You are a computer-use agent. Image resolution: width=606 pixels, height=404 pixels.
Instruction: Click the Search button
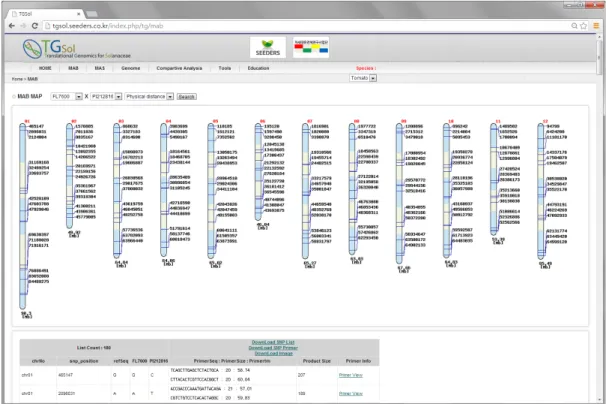click(x=187, y=97)
